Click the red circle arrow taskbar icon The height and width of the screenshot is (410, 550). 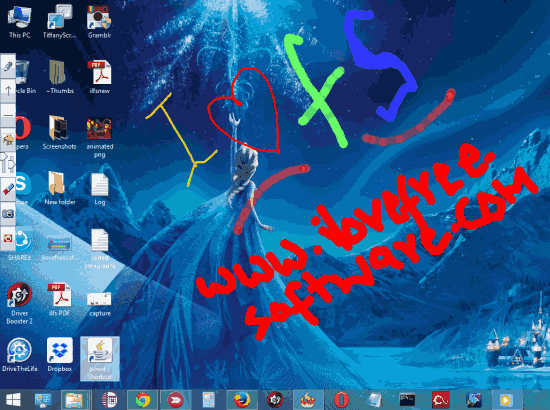[175, 400]
